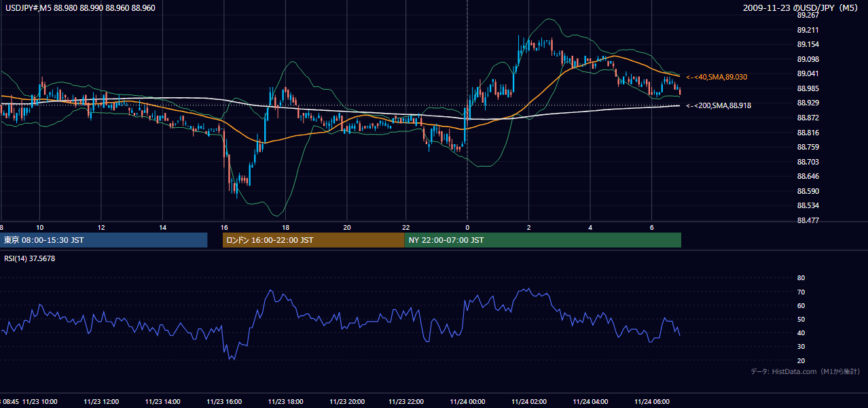Click the 88.703 price axis label
The image size is (868, 408).
pyautogui.click(x=808, y=162)
